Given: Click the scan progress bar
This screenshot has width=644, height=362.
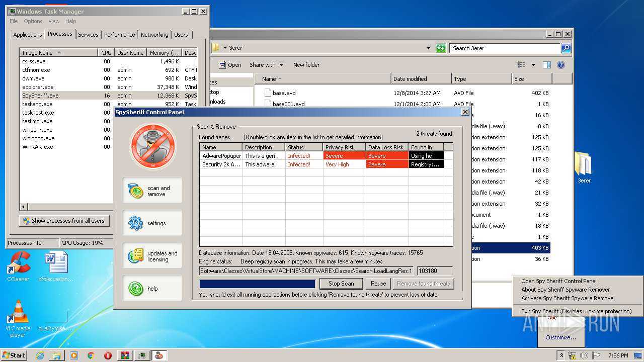Looking at the screenshot, I should pos(258,284).
